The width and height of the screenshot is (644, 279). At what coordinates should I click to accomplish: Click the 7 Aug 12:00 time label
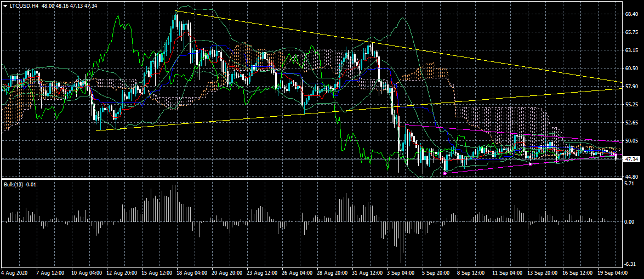click(x=50, y=272)
